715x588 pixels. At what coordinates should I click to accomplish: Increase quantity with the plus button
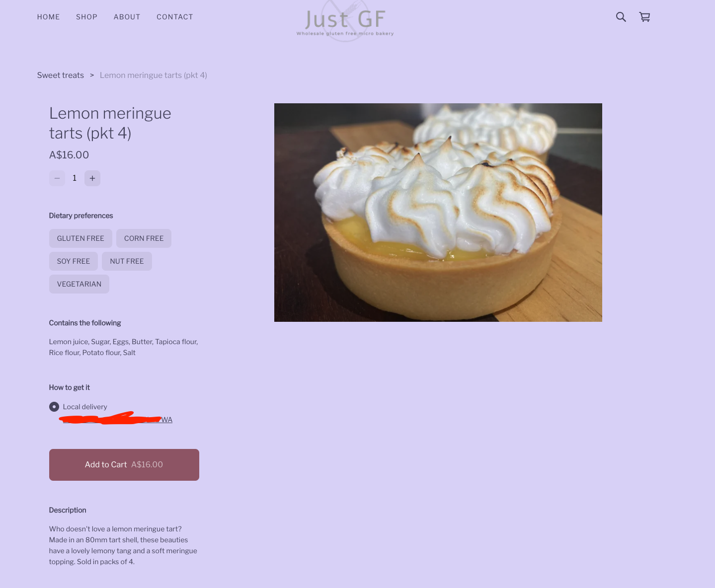pos(92,178)
